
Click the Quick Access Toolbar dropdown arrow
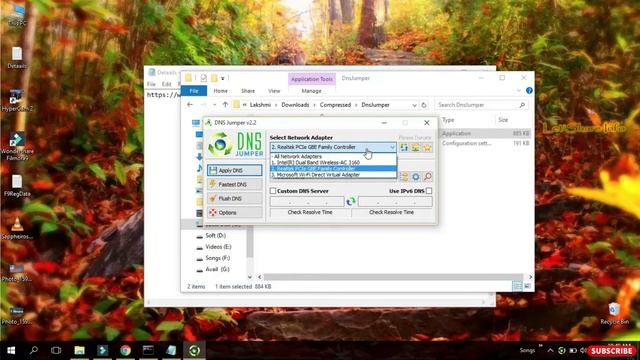click(x=223, y=78)
